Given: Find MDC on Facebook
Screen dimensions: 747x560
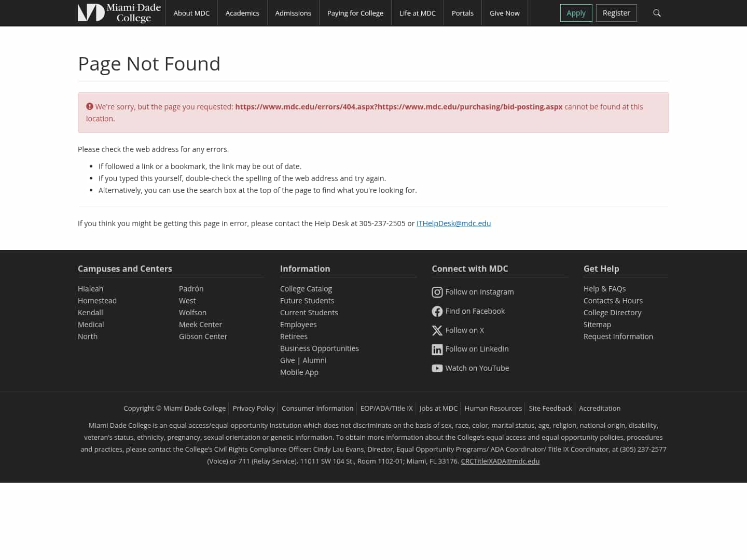Looking at the screenshot, I should [x=475, y=311].
